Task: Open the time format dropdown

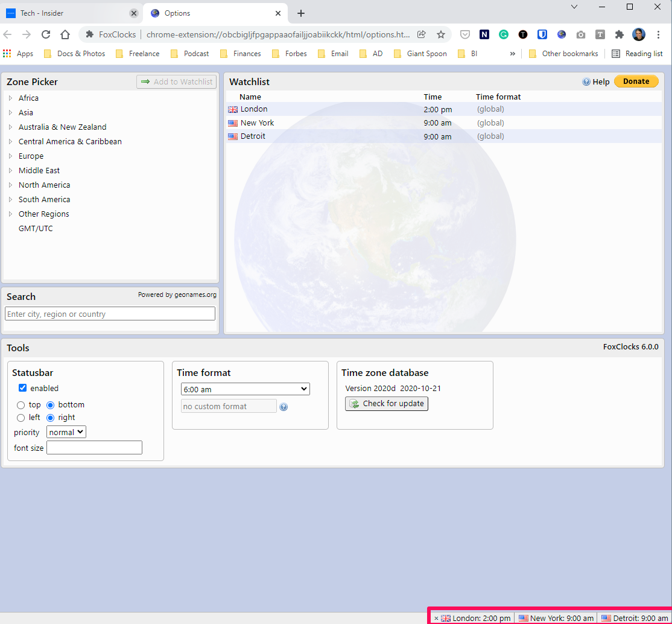Action: pos(245,389)
